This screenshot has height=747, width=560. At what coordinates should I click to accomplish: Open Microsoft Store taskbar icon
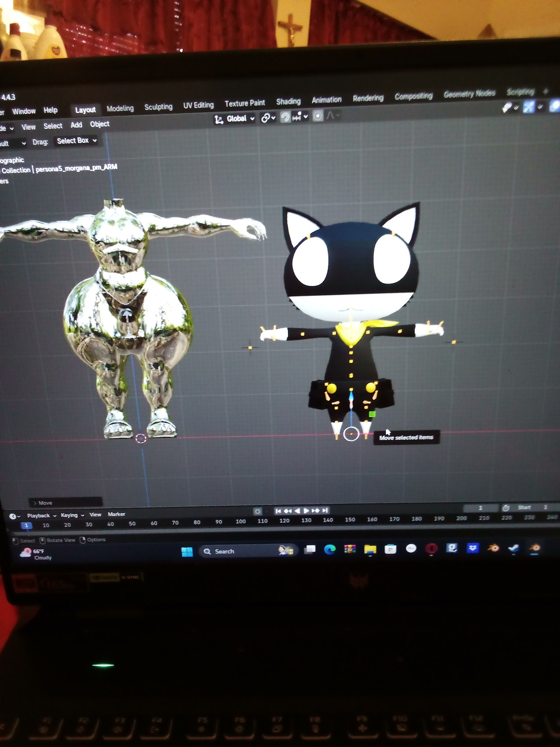[x=390, y=549]
